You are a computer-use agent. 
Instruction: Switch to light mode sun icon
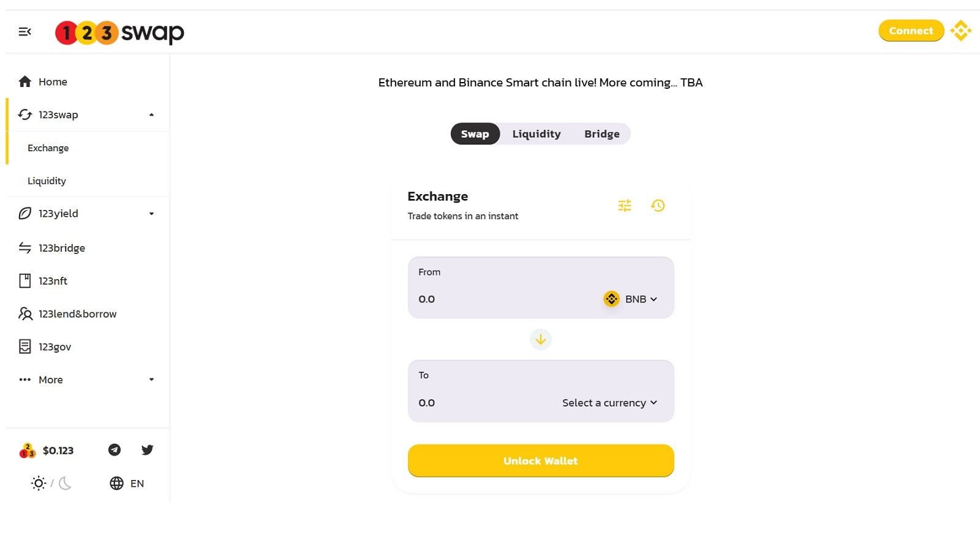point(39,483)
